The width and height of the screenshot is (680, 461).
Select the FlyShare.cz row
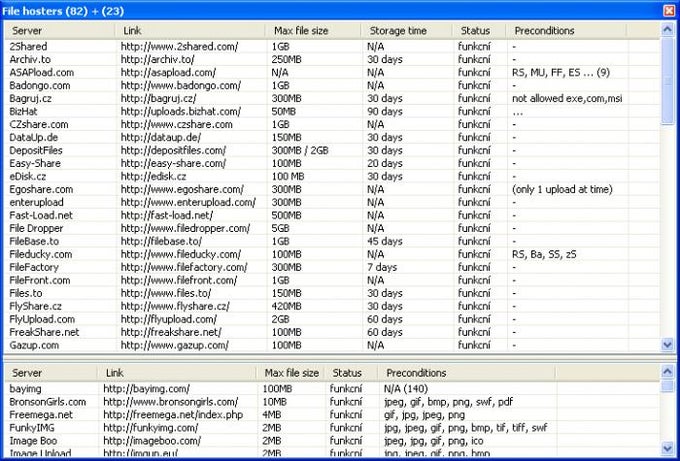pyautogui.click(x=332, y=307)
